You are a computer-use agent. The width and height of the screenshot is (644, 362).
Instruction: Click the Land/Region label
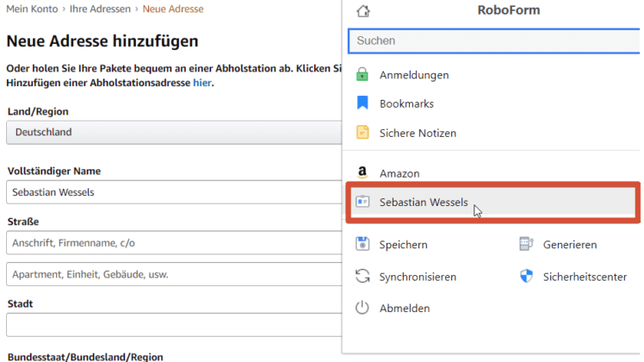pyautogui.click(x=38, y=111)
